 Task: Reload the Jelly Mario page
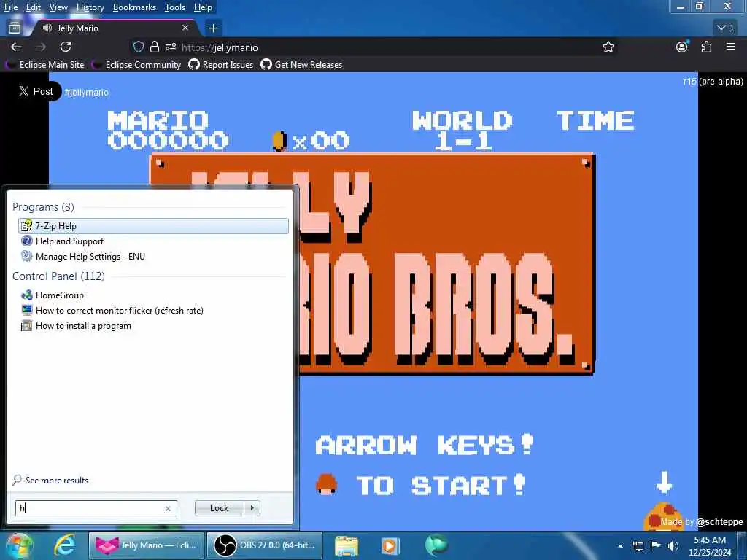[66, 47]
